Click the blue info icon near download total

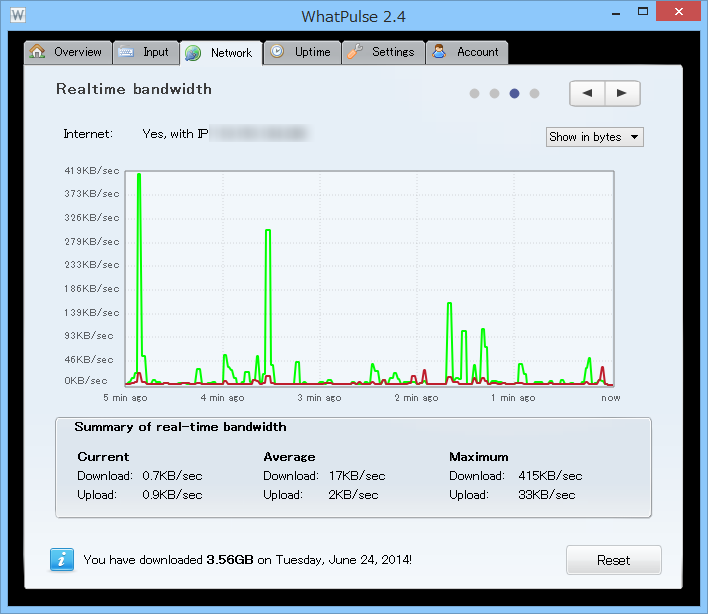click(x=62, y=560)
